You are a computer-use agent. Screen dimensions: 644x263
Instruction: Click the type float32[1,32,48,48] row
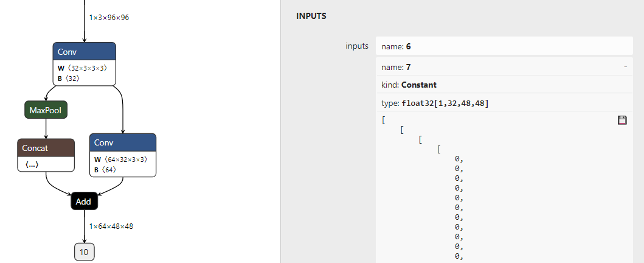pos(504,103)
